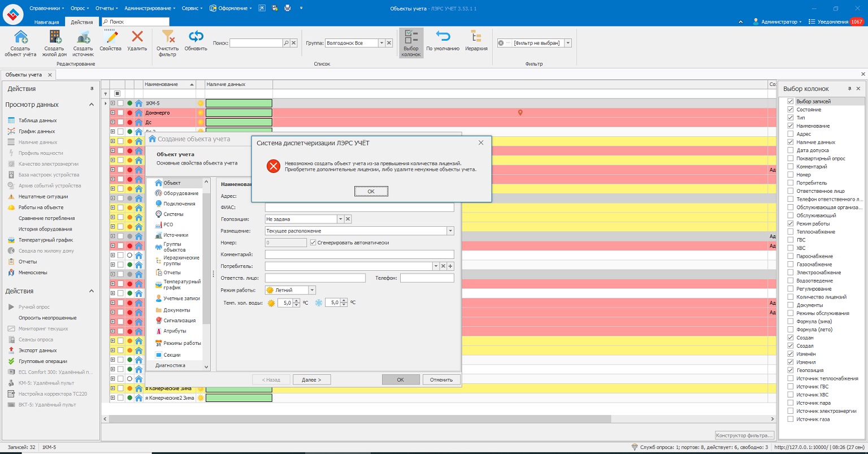The height and width of the screenshot is (454, 868).
Task: Open the Потребитель dropdown arrow
Action: (x=436, y=266)
